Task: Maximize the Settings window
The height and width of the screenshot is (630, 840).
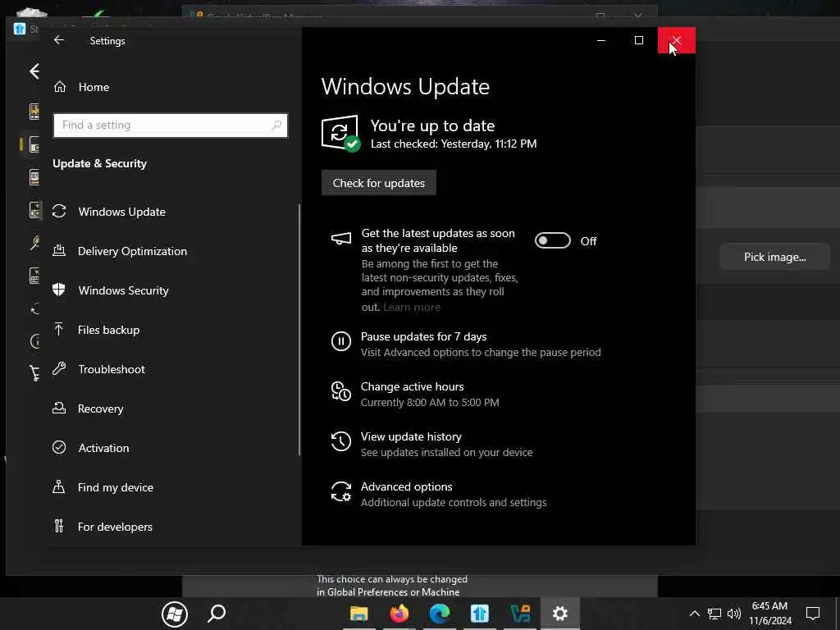Action: (x=638, y=40)
